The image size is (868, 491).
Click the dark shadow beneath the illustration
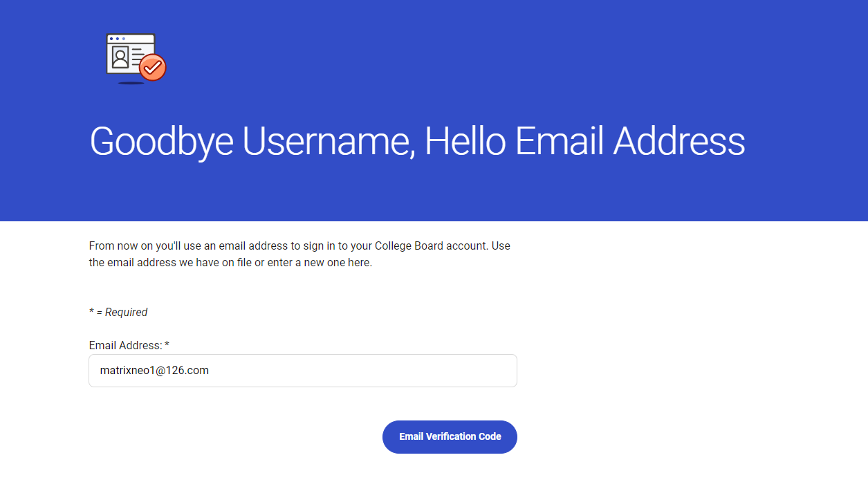coord(131,83)
